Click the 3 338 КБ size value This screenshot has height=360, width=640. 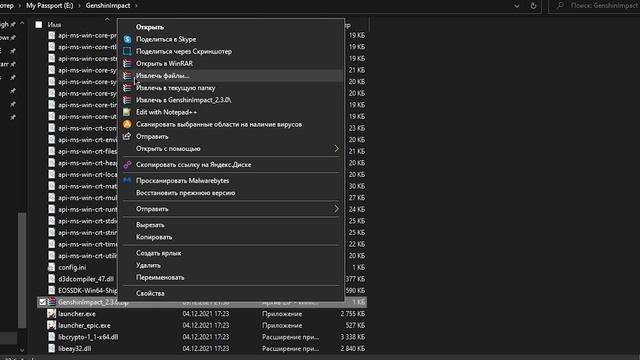(x=353, y=337)
